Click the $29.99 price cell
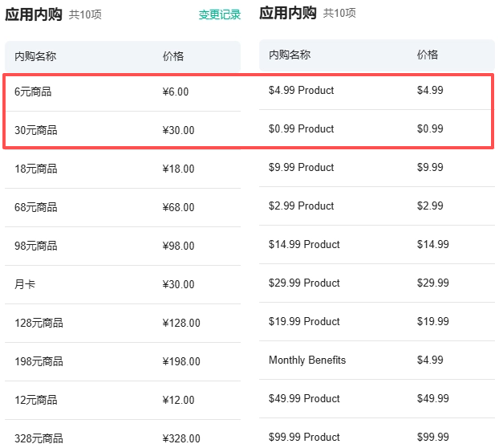499x448 pixels. coord(432,283)
